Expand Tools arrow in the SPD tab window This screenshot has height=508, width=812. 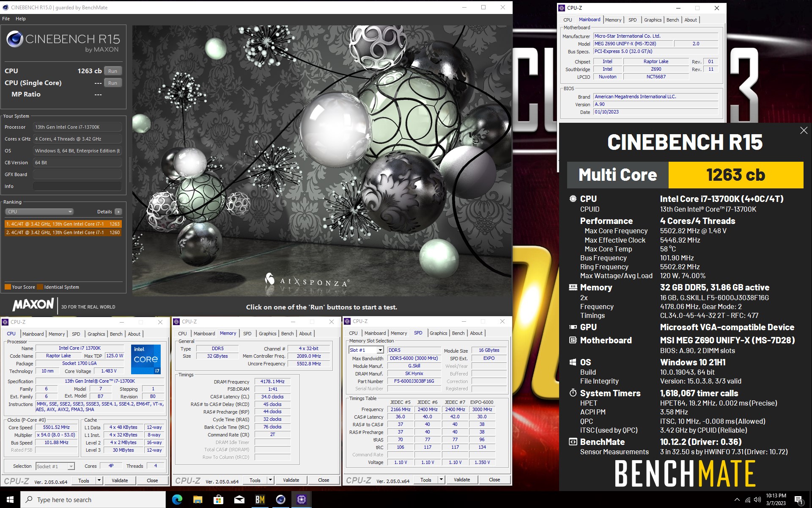(441, 480)
